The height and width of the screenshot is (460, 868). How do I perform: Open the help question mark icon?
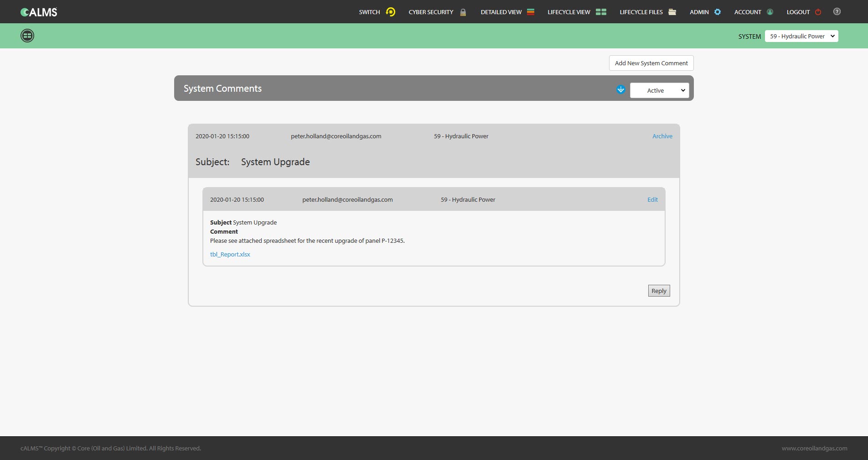(x=837, y=12)
